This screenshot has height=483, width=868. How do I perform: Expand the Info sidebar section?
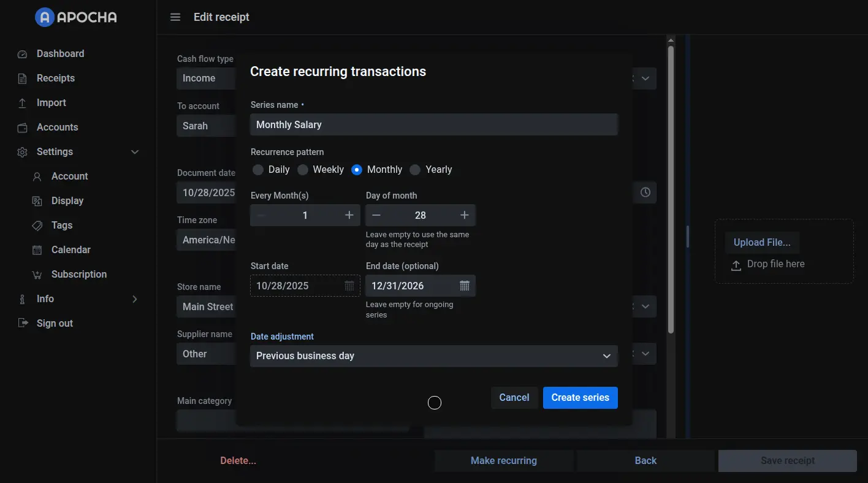click(135, 299)
